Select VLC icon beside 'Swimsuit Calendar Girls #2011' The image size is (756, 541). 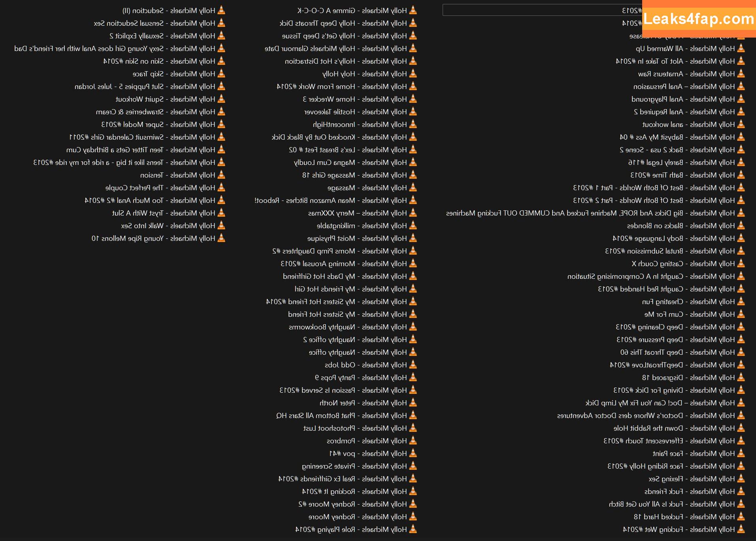pos(222,137)
